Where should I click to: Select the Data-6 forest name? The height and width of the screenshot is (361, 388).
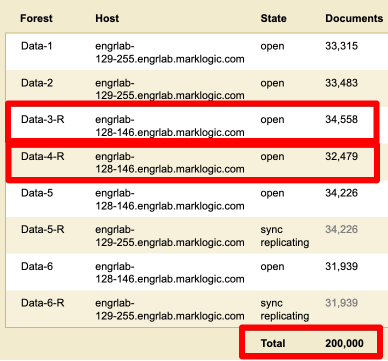(37, 266)
